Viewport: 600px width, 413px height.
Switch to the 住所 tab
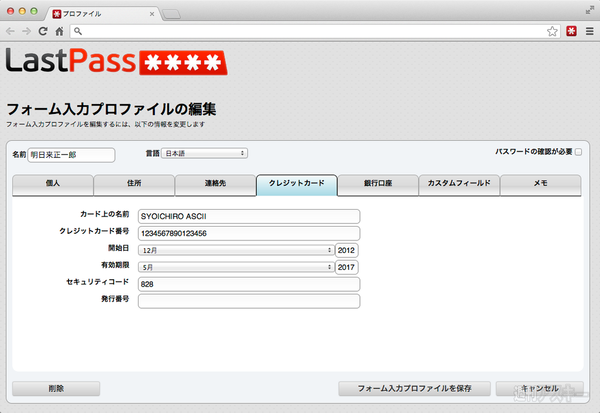[x=134, y=185]
